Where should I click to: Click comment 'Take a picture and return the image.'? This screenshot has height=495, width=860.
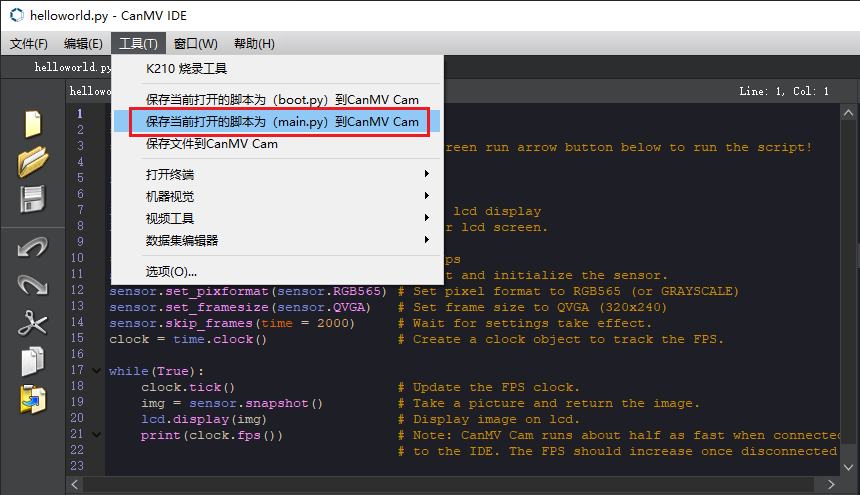point(549,403)
